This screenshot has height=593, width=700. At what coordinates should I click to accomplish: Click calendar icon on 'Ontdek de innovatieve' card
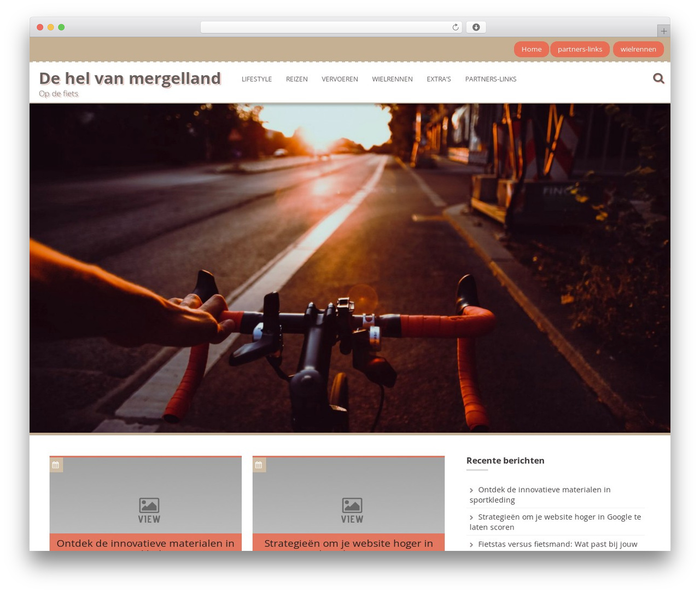pyautogui.click(x=56, y=465)
